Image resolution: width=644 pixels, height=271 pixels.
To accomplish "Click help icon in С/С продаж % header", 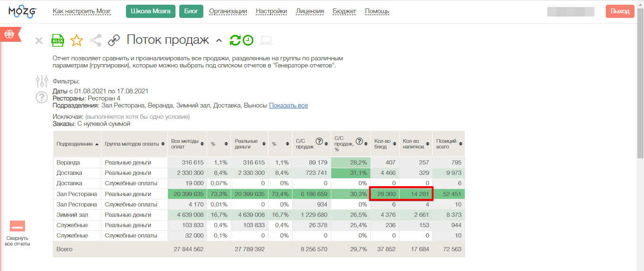I will point(360,141).
